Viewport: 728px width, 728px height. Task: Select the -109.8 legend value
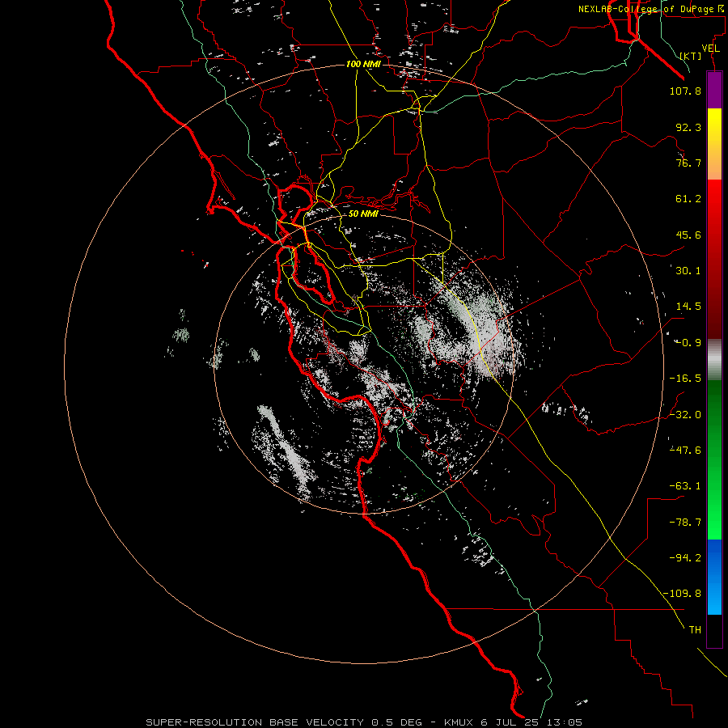tap(682, 594)
